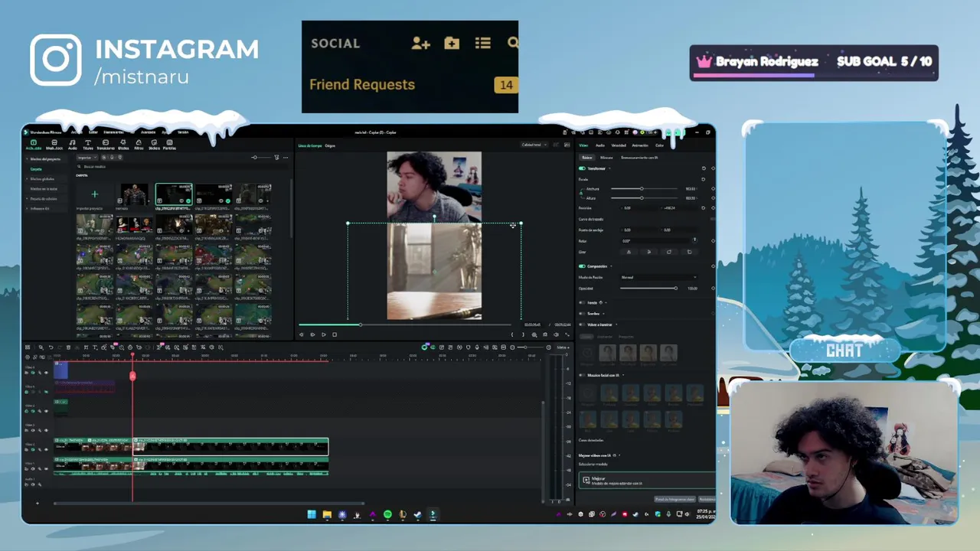Open the Efectos panel icon
The width and height of the screenshot is (980, 551).
123,144
